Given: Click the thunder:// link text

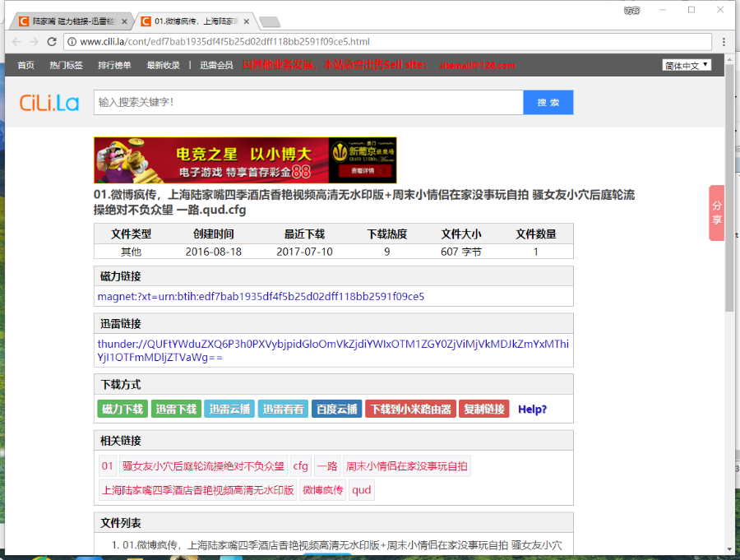Looking at the screenshot, I should (x=333, y=350).
